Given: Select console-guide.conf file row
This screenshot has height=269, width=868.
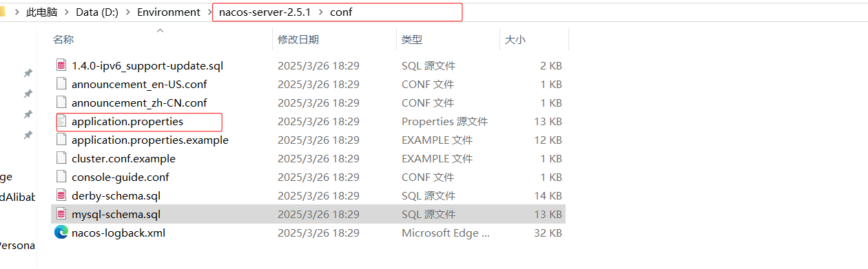Looking at the screenshot, I should (309, 177).
